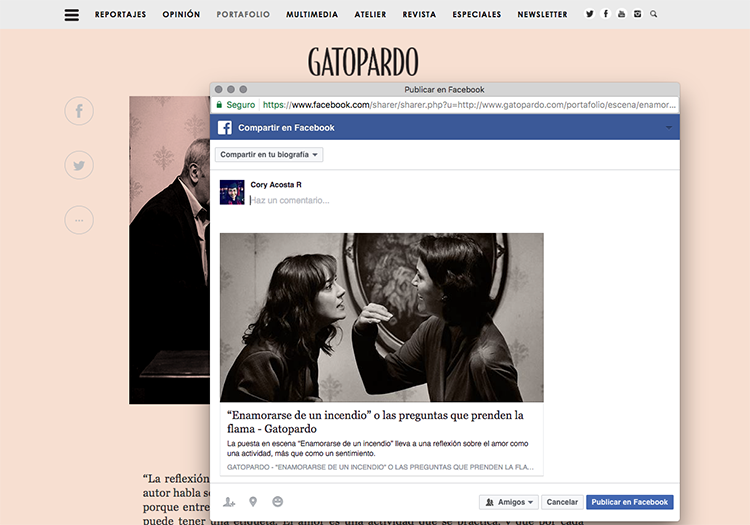
Task: Click the 'Haz un comentario...' text field
Action: tap(400, 200)
